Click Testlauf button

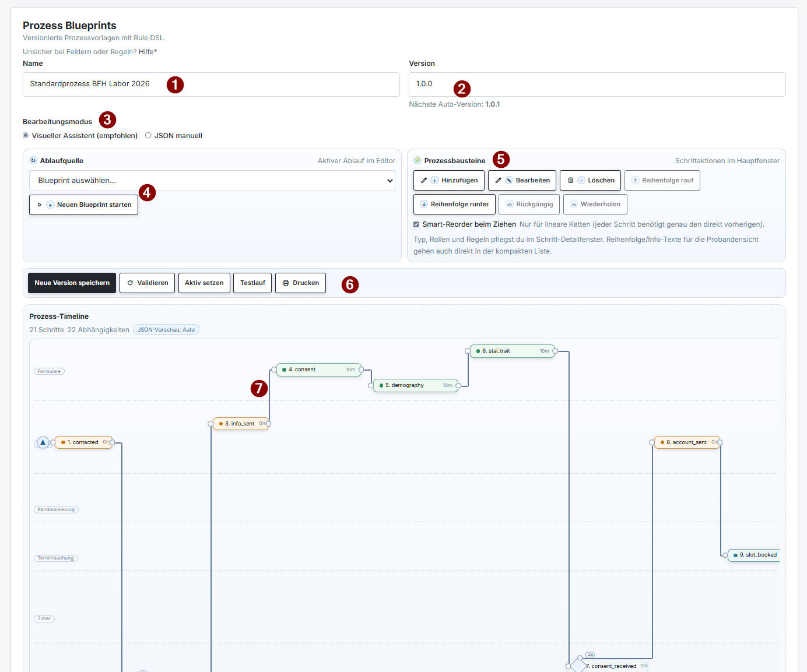pyautogui.click(x=252, y=283)
